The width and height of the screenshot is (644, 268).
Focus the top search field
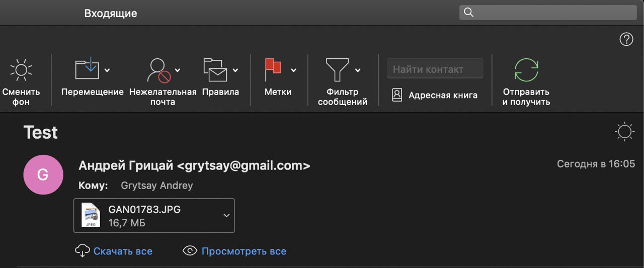point(548,13)
